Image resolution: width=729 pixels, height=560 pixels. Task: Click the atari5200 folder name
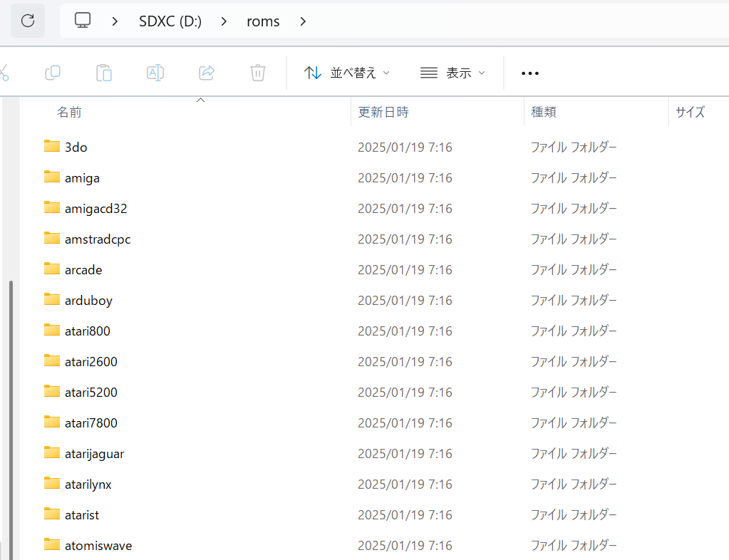point(91,393)
